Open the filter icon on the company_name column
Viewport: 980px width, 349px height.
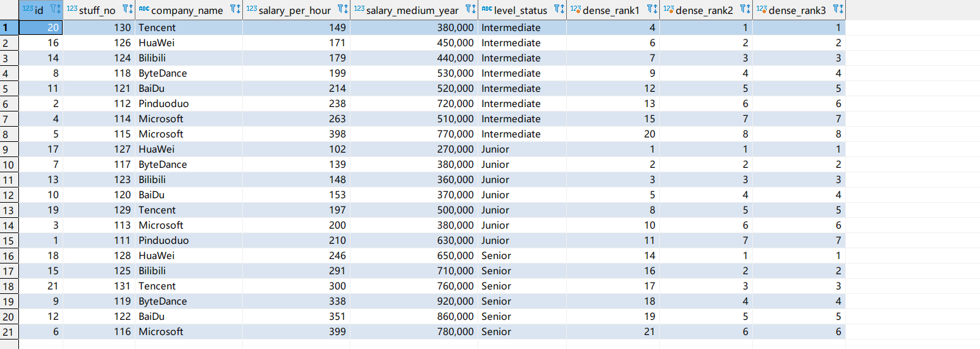click(232, 10)
